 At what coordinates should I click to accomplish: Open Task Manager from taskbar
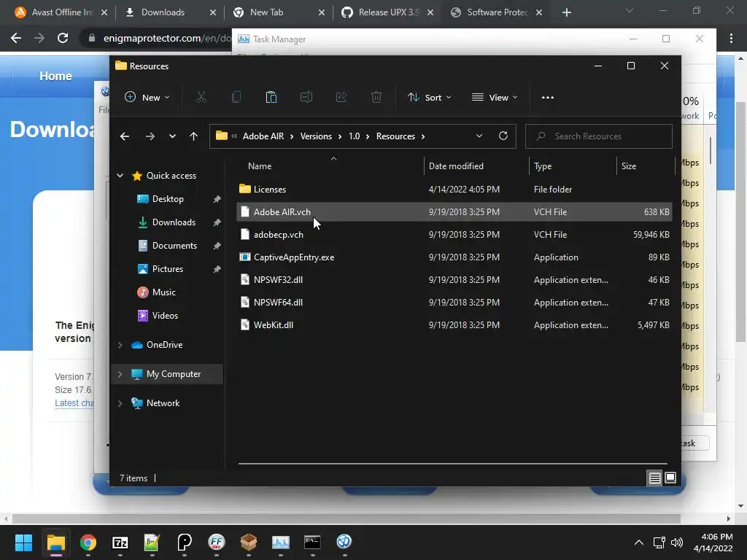tap(281, 542)
